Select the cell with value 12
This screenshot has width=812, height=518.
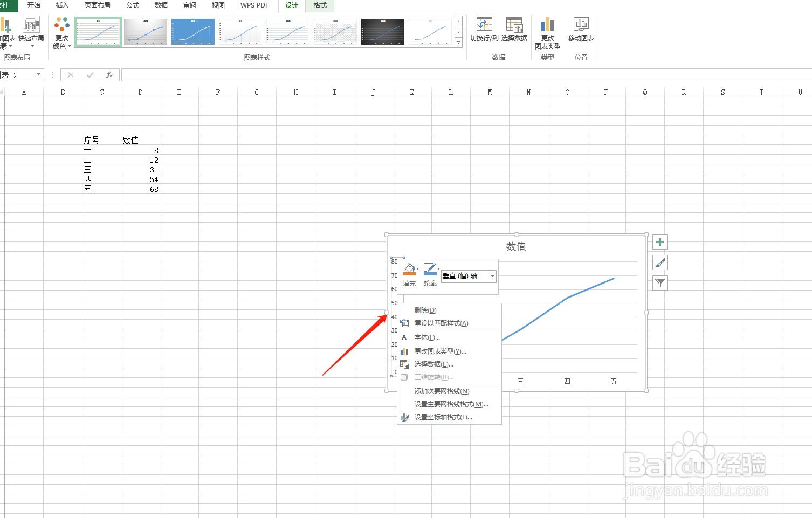click(x=140, y=160)
